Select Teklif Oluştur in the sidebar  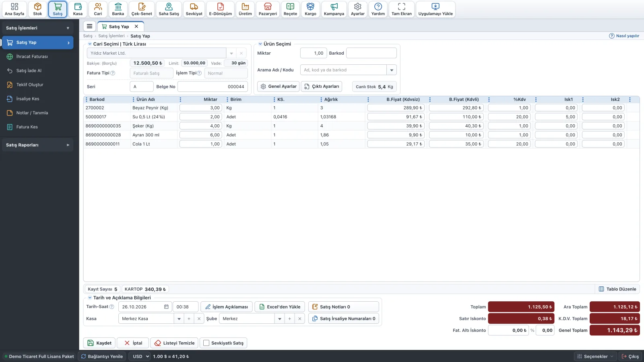click(37, 84)
